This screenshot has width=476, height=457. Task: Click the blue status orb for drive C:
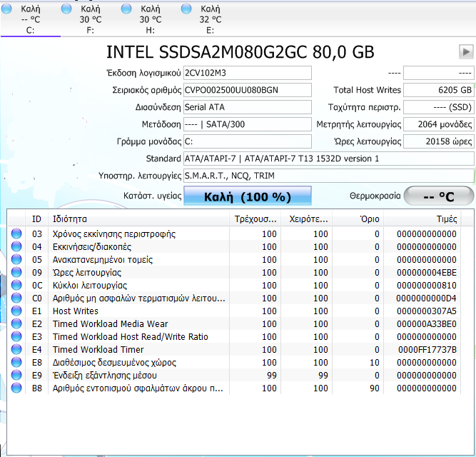coord(6,9)
